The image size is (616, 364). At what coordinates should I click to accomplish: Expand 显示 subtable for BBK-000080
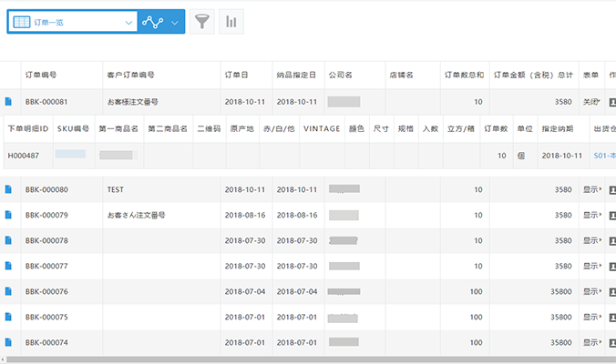tap(592, 189)
